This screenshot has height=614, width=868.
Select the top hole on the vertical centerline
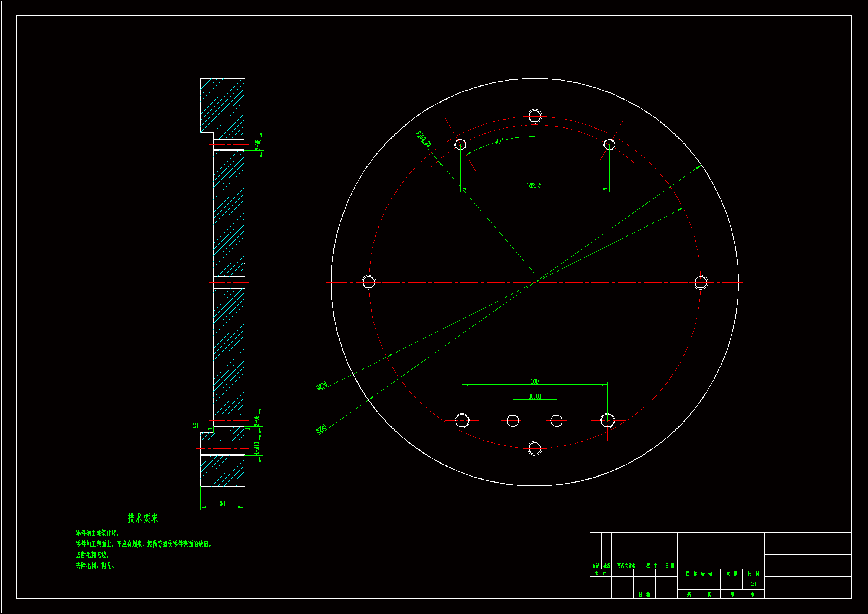click(535, 116)
